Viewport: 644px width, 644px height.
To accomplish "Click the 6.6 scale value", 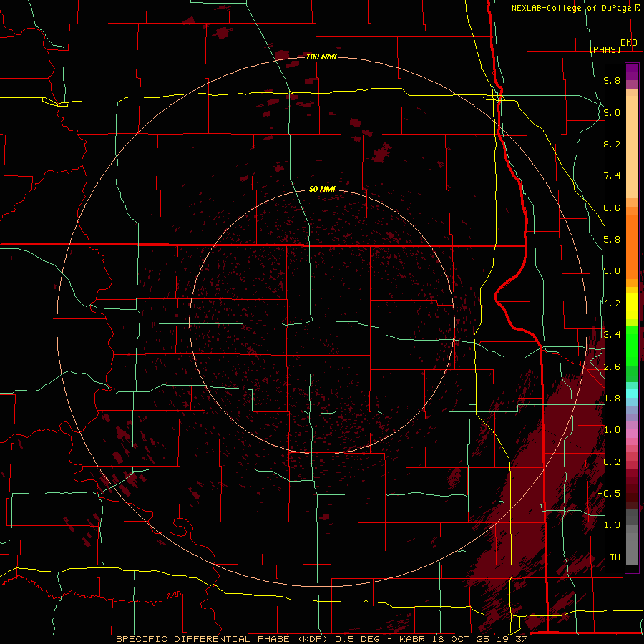I will 612,208.
